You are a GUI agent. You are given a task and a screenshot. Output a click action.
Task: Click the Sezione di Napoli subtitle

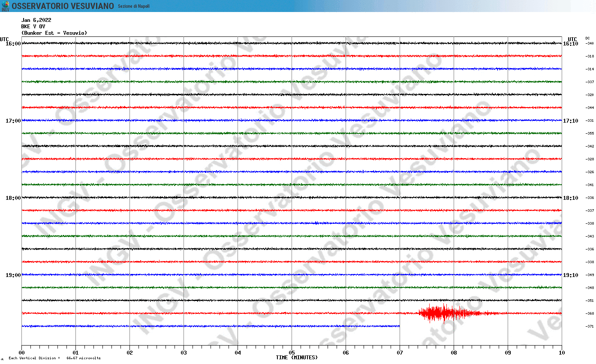tap(134, 6)
